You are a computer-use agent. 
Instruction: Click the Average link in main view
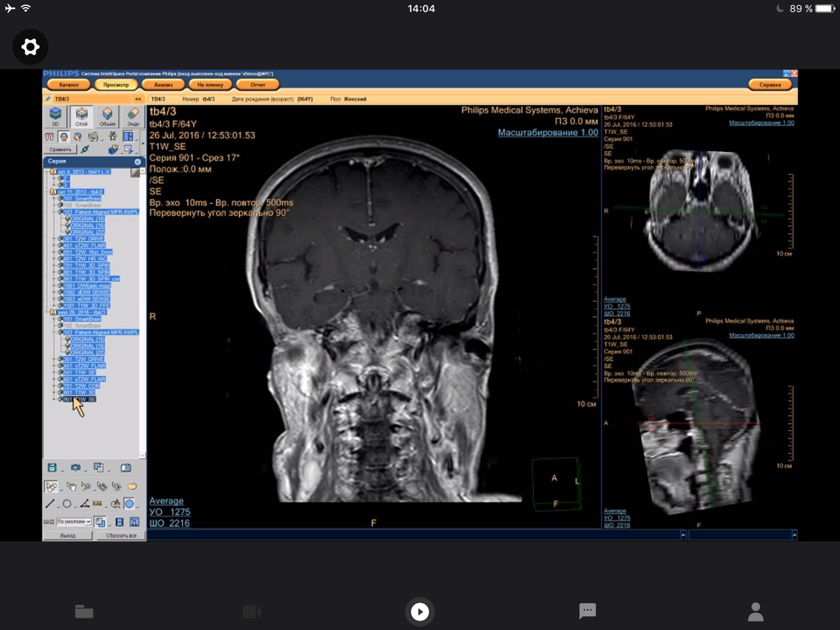click(166, 501)
